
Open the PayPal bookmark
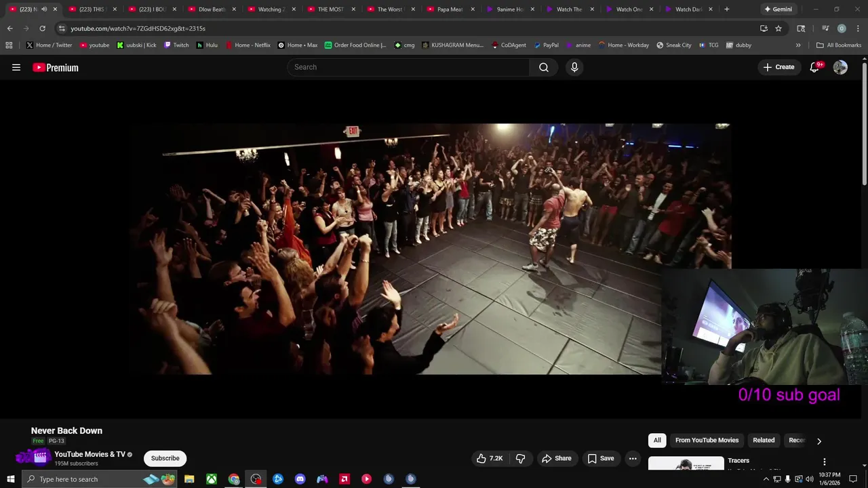[546, 45]
